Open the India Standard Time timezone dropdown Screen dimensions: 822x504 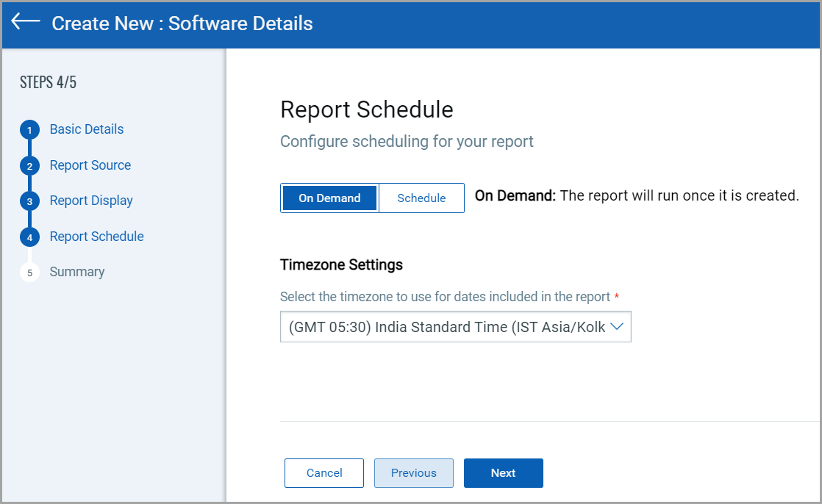coord(447,328)
